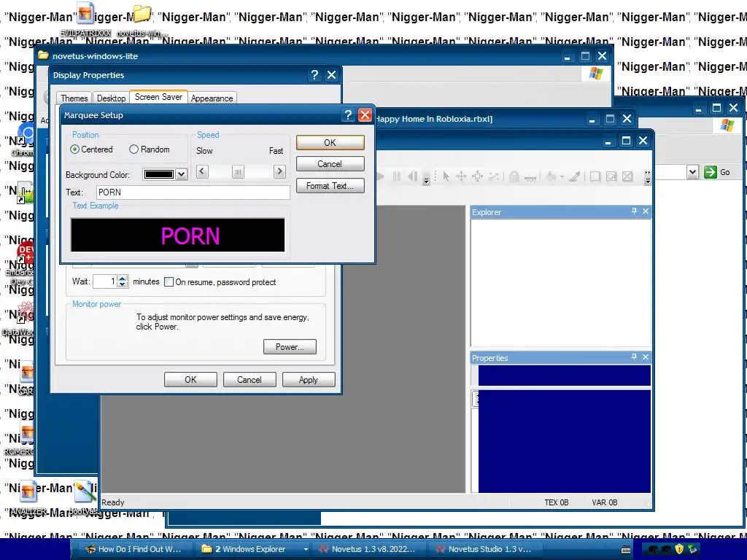Increase the Wait minutes spinner

click(123, 279)
